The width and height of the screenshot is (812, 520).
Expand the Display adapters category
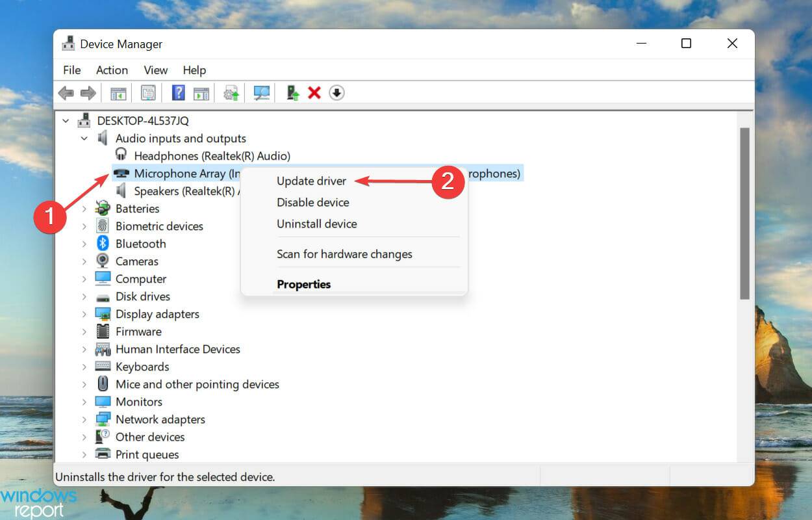tap(85, 314)
